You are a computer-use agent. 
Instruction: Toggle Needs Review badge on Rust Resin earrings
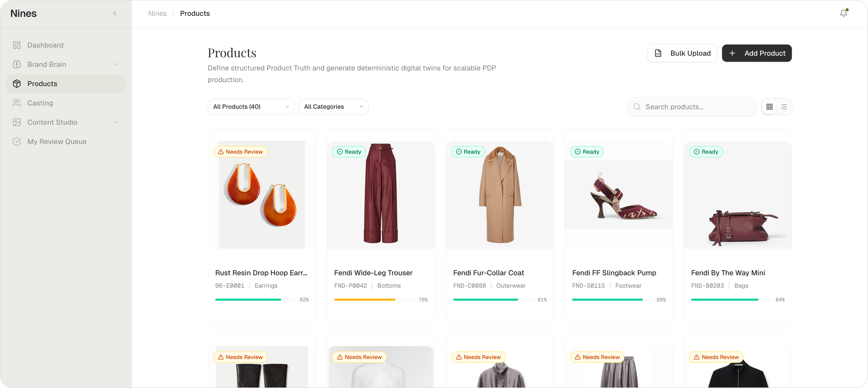tap(240, 152)
